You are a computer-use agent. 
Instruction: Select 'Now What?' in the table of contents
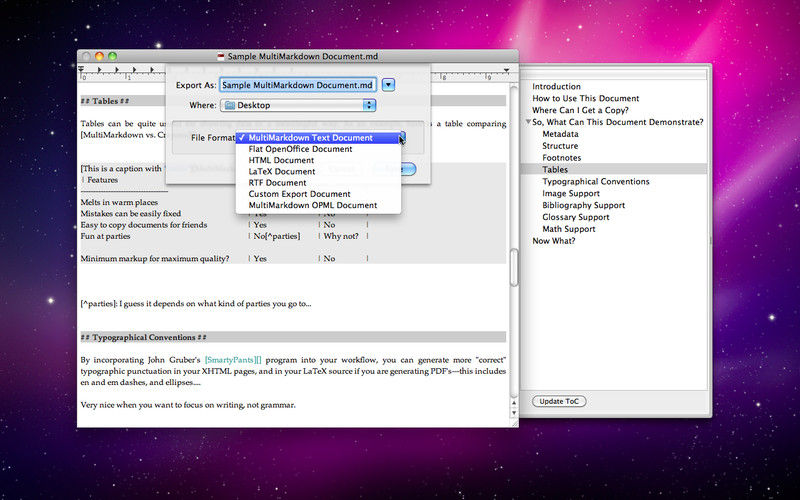554,241
